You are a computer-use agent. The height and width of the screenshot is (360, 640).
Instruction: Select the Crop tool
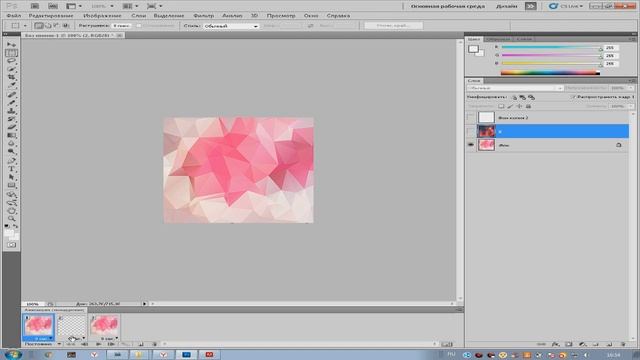[11, 78]
